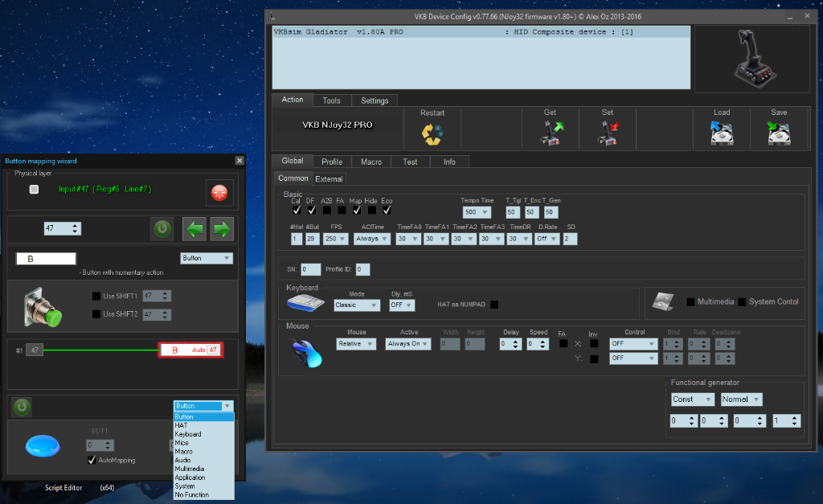Select Multimedia from the dropdown list
This screenshot has width=823, height=504.
pos(203,469)
